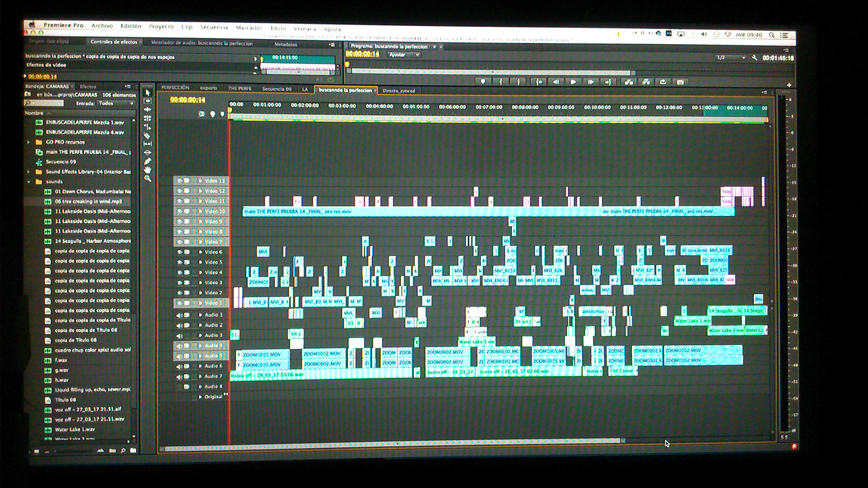Toggle visibility eye for Video 2 track
The image size is (868, 488).
[x=180, y=293]
